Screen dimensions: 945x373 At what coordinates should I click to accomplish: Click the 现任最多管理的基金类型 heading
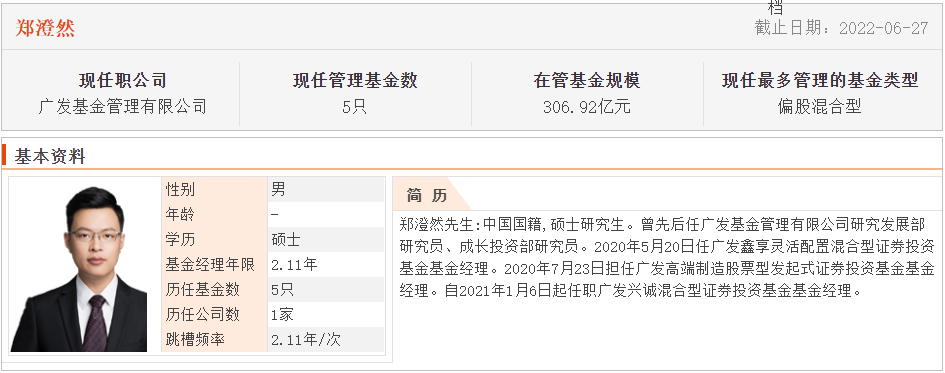(x=820, y=80)
